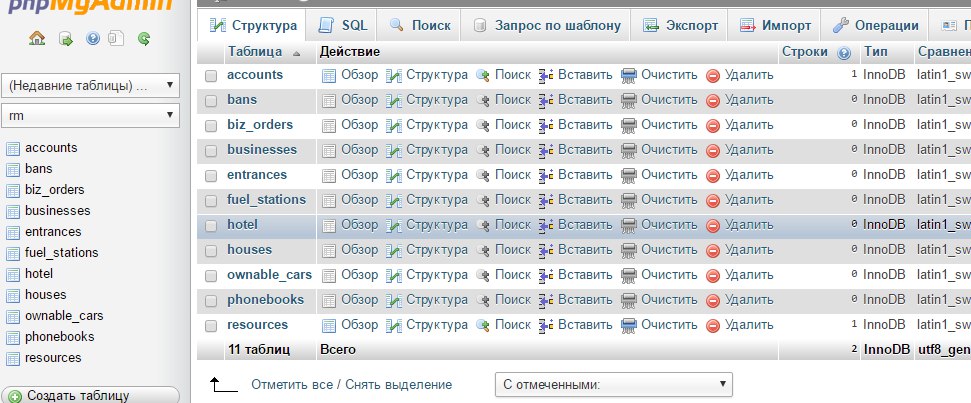Click the 11 таблиц summary text
This screenshot has width=971, height=403.
tap(259, 349)
